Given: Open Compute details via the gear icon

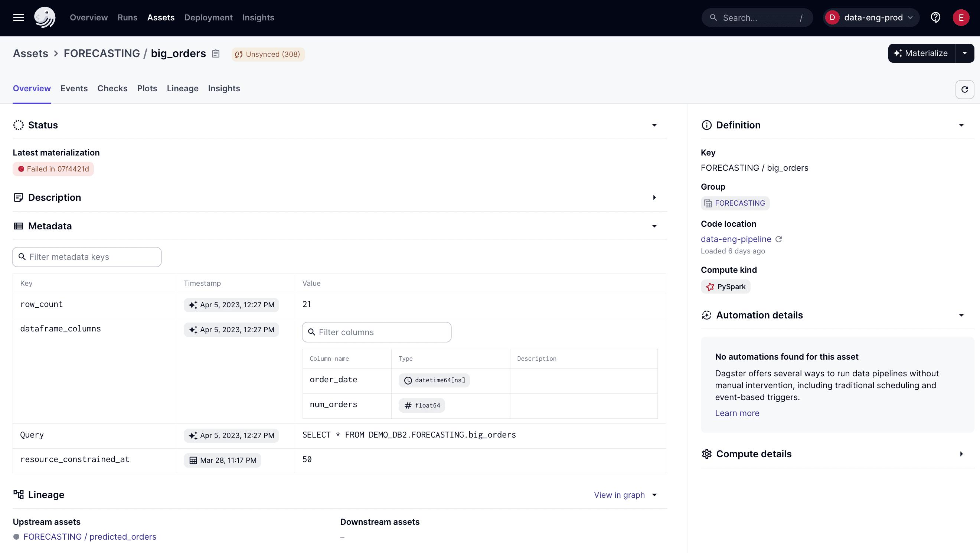Looking at the screenshot, I should pos(707,454).
